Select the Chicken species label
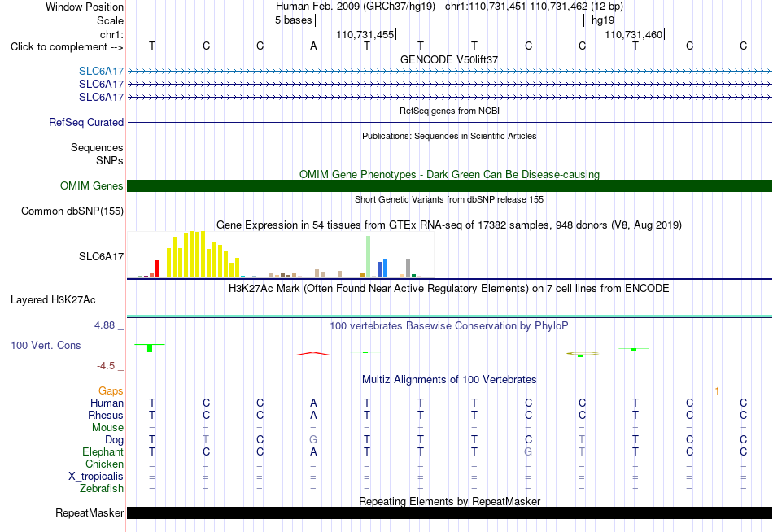 click(x=104, y=464)
